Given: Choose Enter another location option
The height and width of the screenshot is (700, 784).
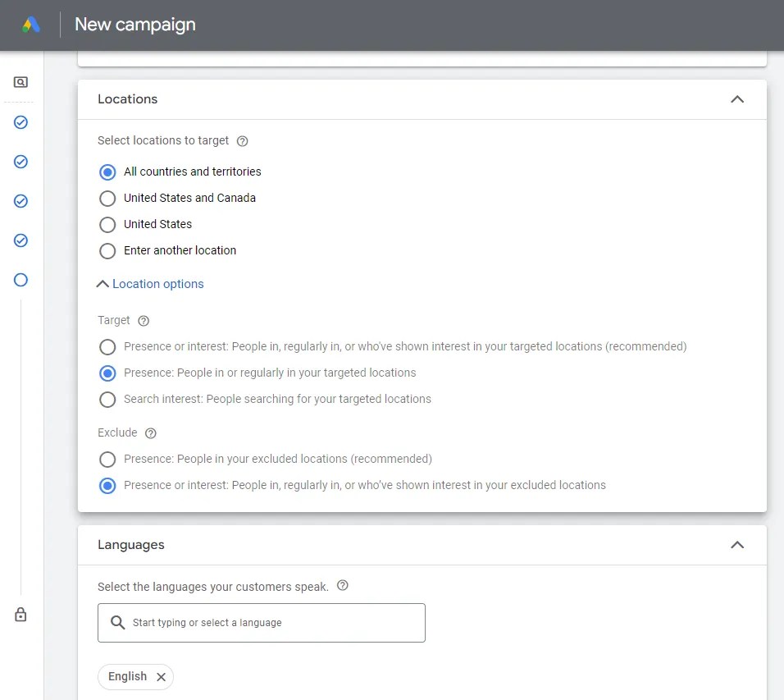Looking at the screenshot, I should (107, 250).
